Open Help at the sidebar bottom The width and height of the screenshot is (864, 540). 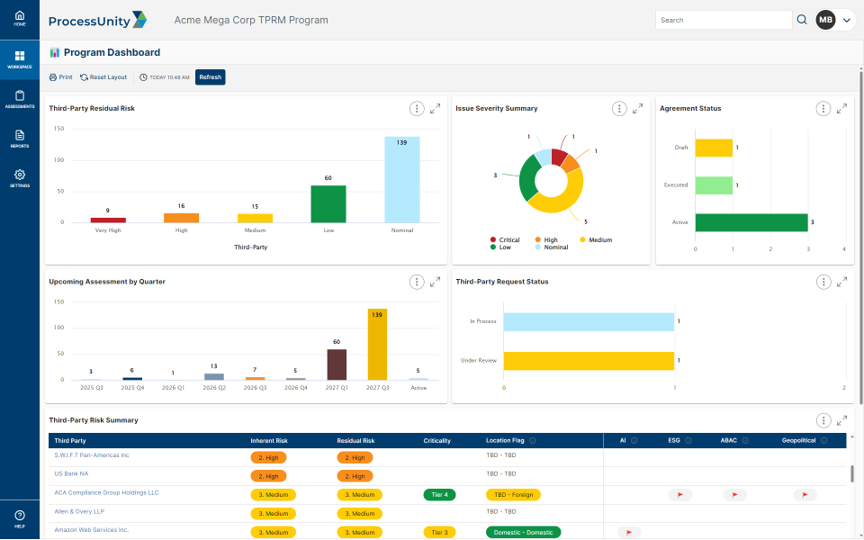tap(20, 519)
